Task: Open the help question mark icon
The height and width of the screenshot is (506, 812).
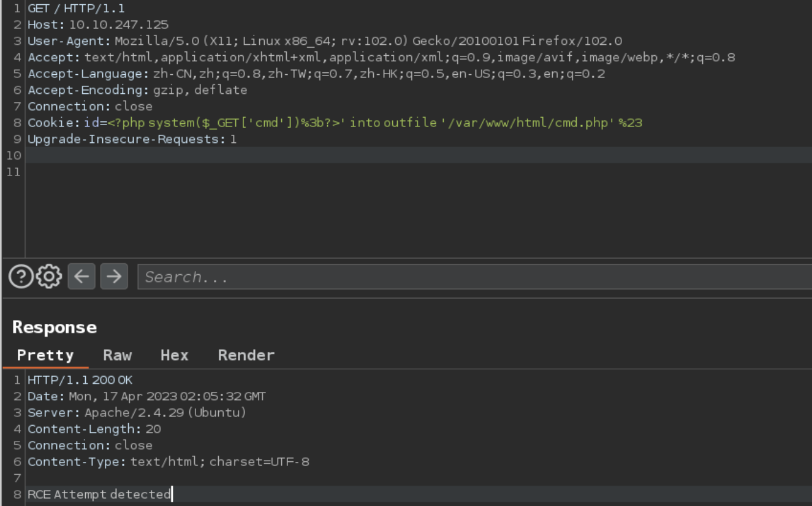Action: click(x=20, y=277)
